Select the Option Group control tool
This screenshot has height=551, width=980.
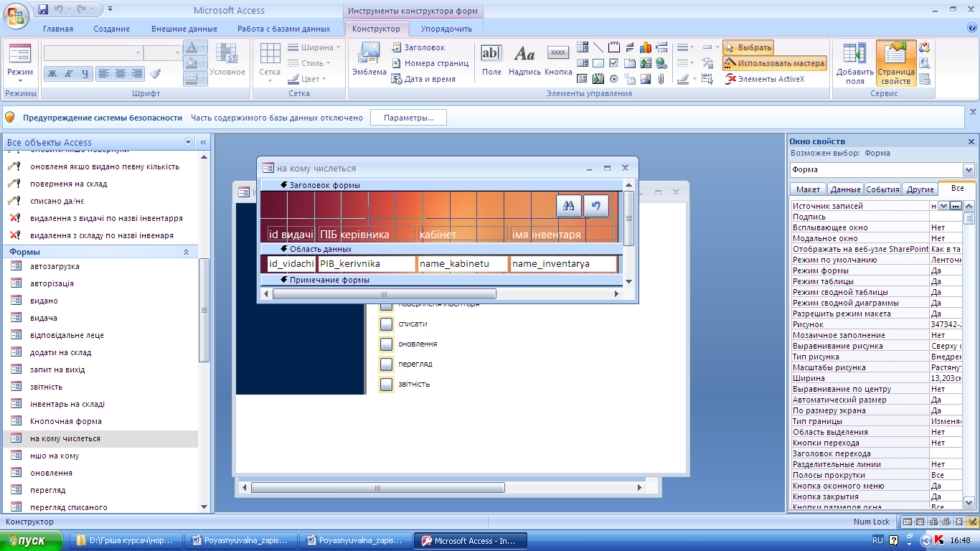614,47
